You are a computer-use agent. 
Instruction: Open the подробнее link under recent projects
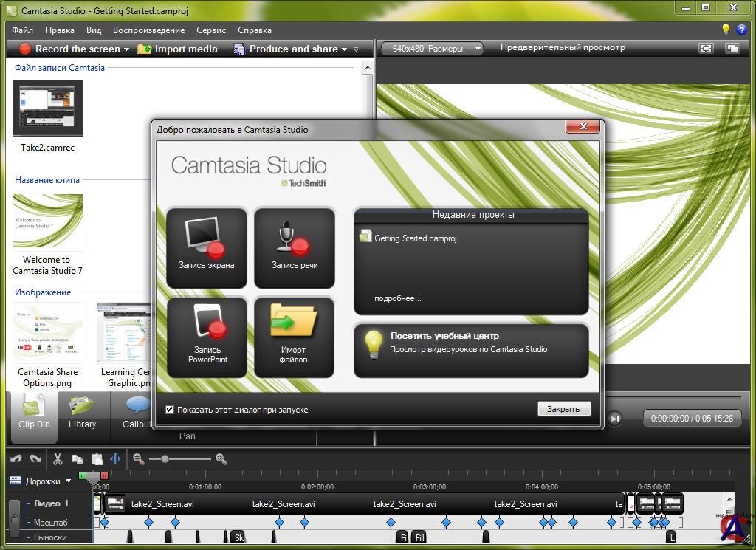(x=398, y=298)
